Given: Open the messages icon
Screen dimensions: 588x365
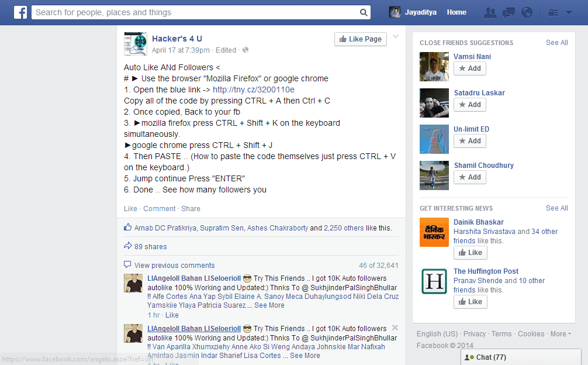Looking at the screenshot, I should (x=509, y=12).
